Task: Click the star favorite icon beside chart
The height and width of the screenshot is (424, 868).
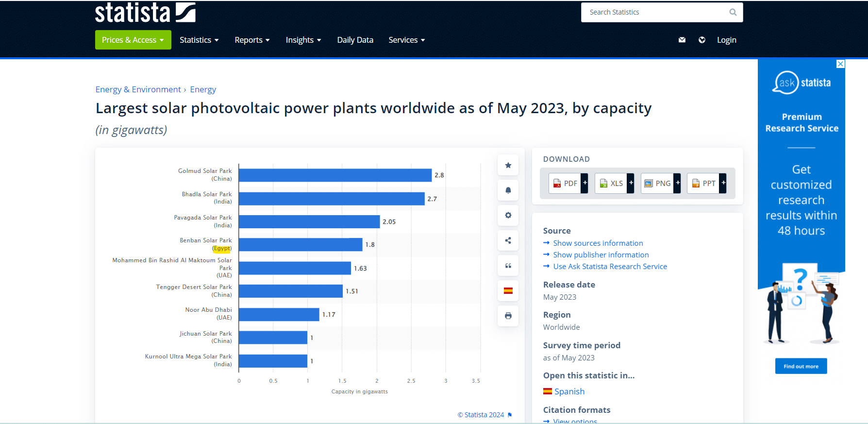Action: pyautogui.click(x=508, y=165)
